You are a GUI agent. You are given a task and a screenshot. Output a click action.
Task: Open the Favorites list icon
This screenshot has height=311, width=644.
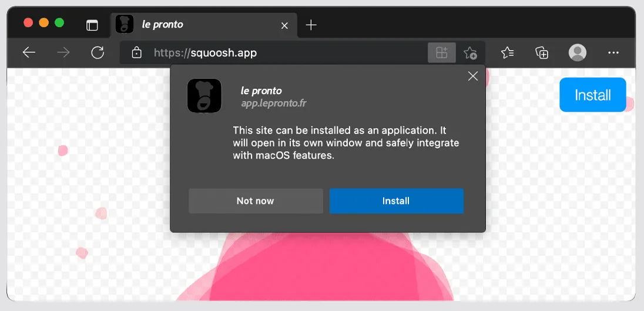508,52
